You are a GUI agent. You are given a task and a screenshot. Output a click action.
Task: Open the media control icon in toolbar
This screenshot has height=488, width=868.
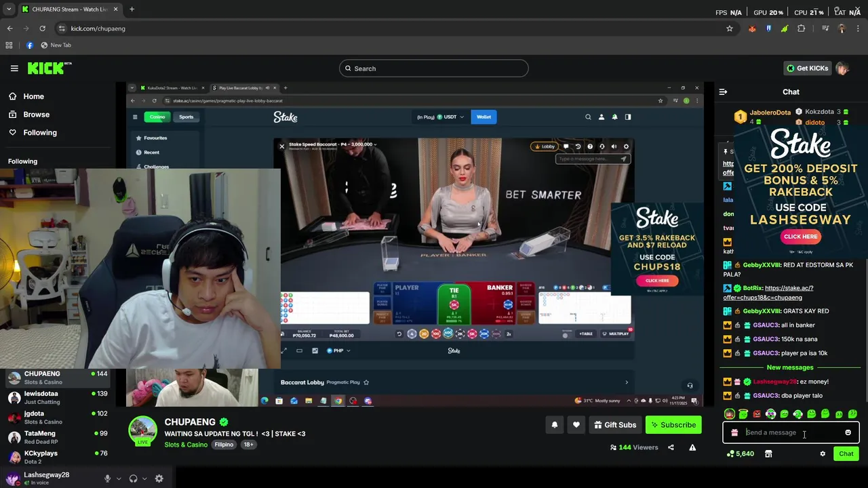[825, 28]
